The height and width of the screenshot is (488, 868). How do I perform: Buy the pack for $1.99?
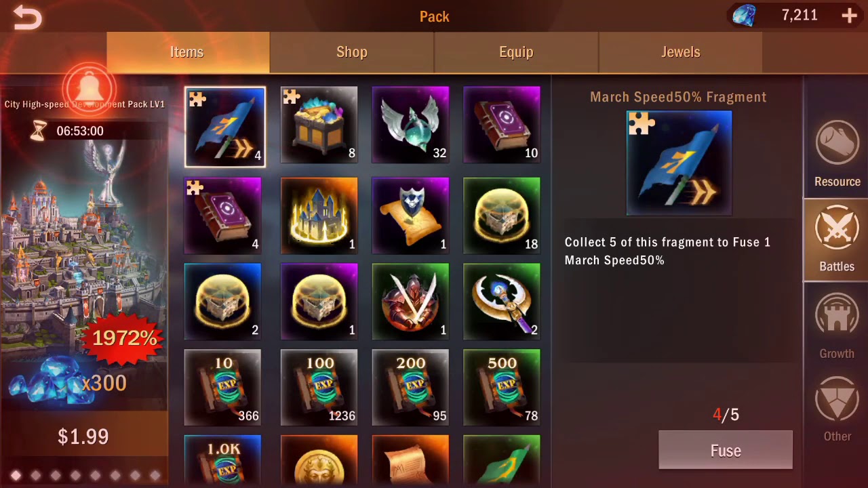click(83, 436)
